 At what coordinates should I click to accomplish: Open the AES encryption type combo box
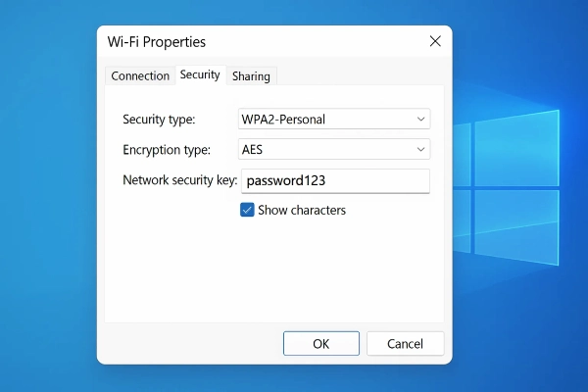(x=334, y=149)
